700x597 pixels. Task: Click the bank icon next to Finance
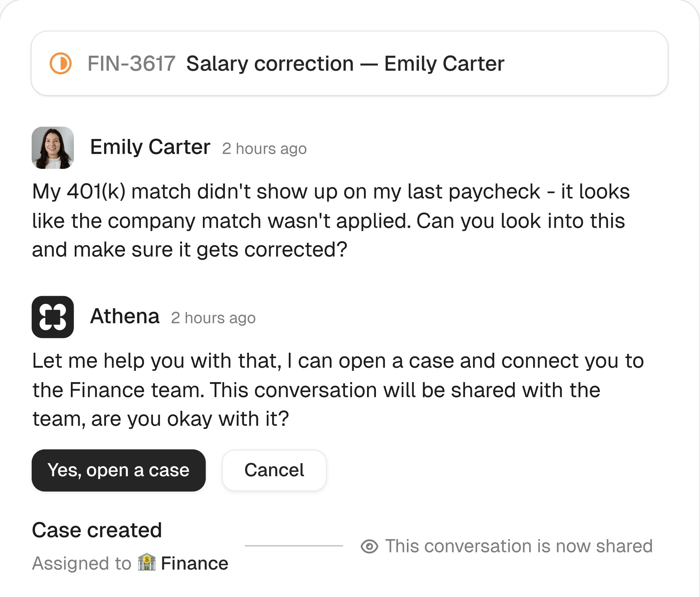coord(146,564)
